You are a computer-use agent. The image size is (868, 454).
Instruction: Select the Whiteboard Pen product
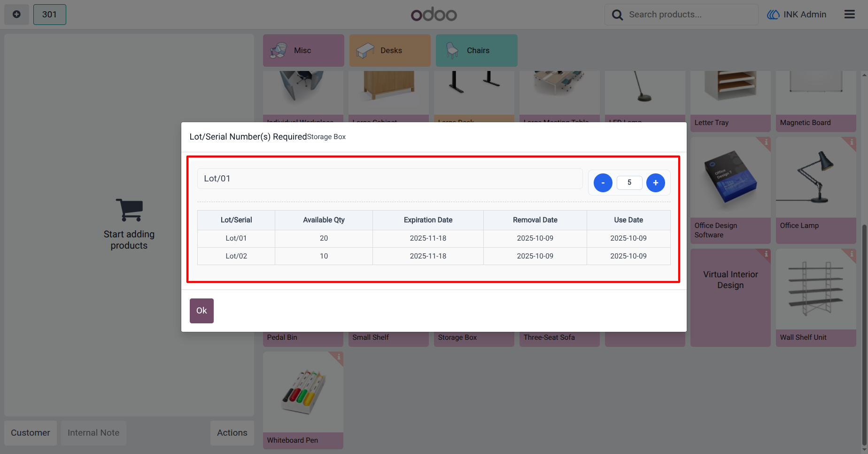[303, 400]
